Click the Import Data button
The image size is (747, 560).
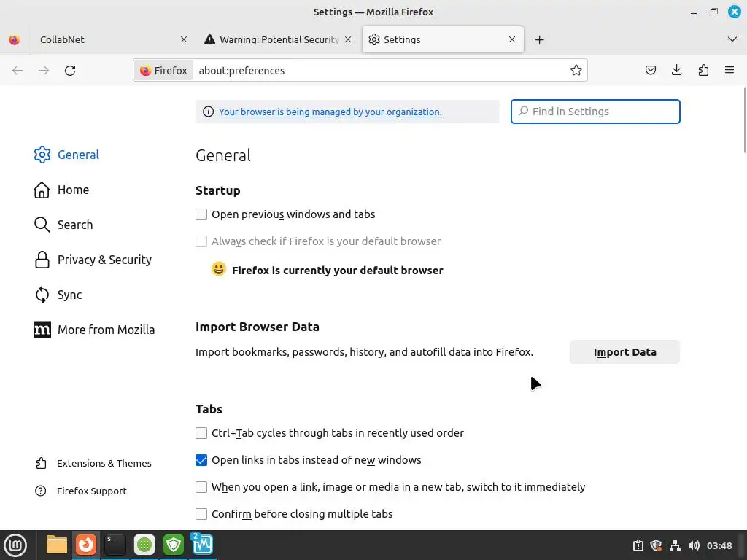click(624, 352)
